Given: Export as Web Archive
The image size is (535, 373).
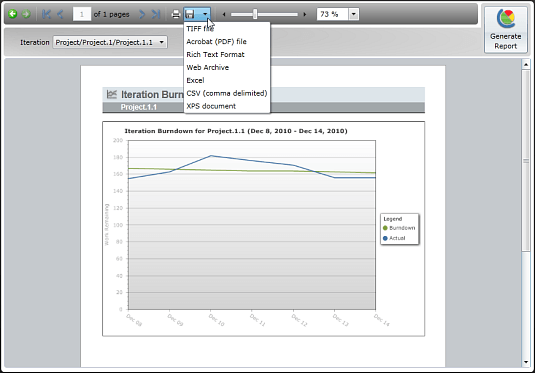Looking at the screenshot, I should (x=227, y=68).
